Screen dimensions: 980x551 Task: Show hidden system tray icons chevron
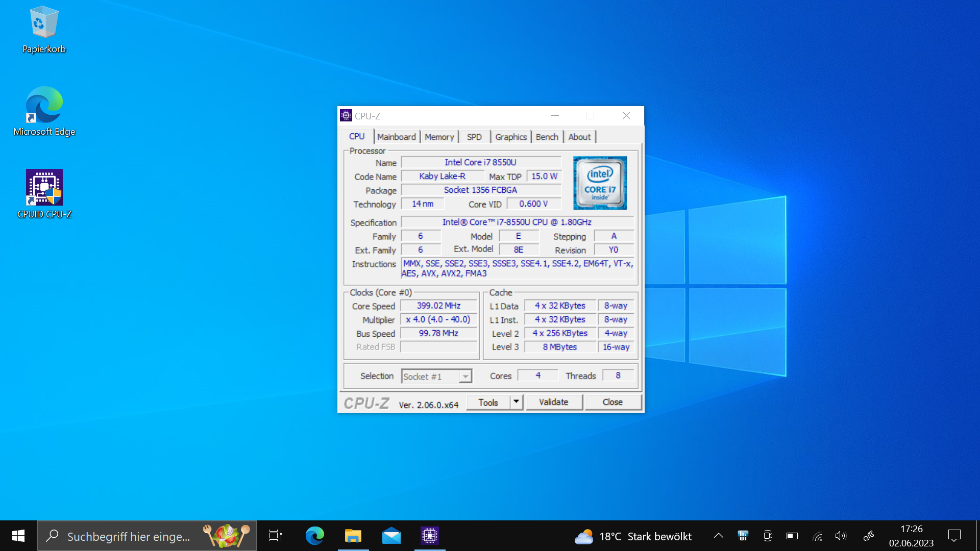[x=718, y=536]
